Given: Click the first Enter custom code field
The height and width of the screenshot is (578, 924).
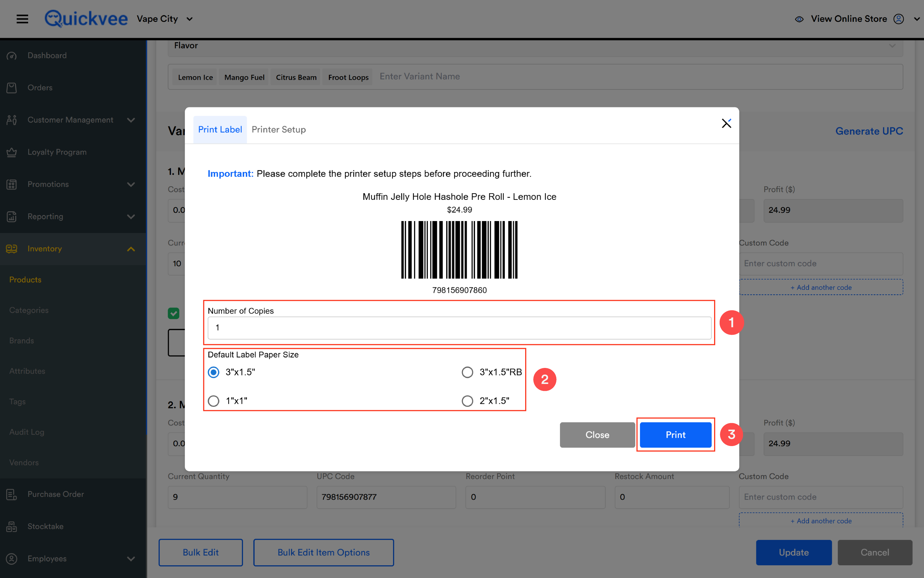Looking at the screenshot, I should tap(821, 263).
